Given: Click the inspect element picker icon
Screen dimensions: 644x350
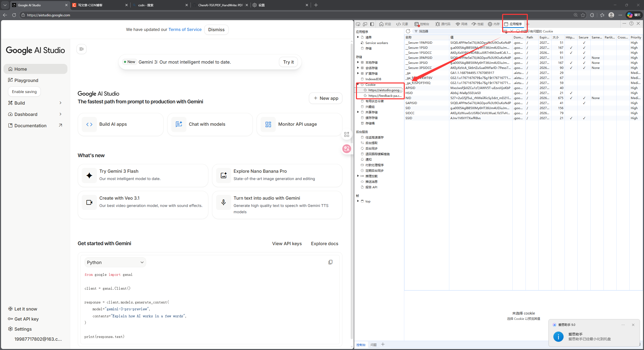Looking at the screenshot, I should tap(358, 24).
